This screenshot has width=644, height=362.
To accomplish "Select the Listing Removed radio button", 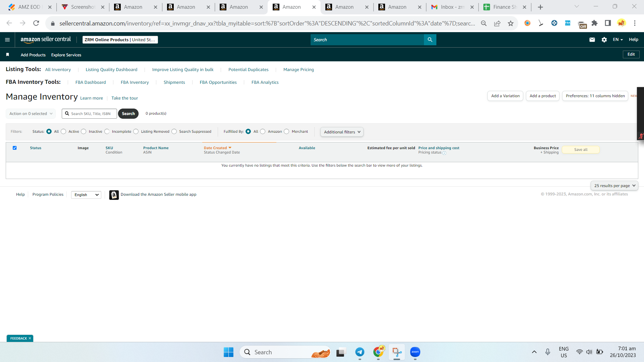I will point(136,131).
